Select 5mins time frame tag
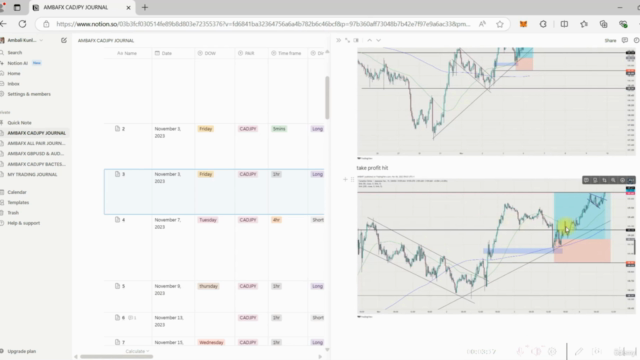 [x=279, y=129]
